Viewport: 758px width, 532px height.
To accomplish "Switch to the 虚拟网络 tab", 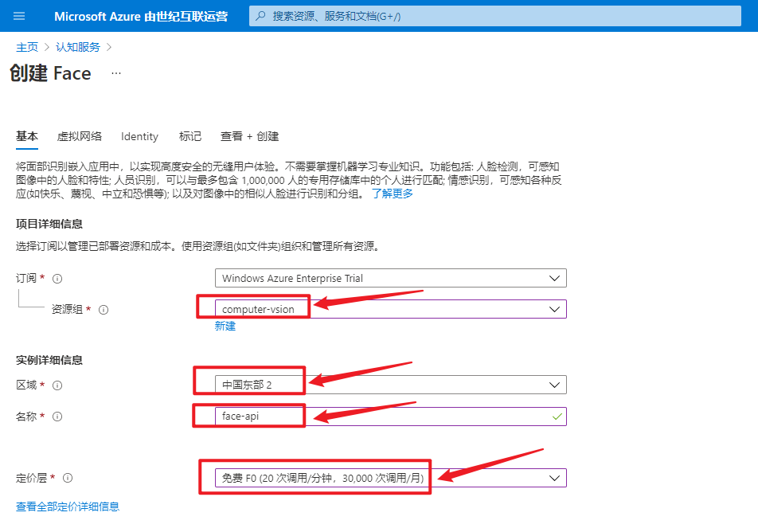I will point(80,136).
